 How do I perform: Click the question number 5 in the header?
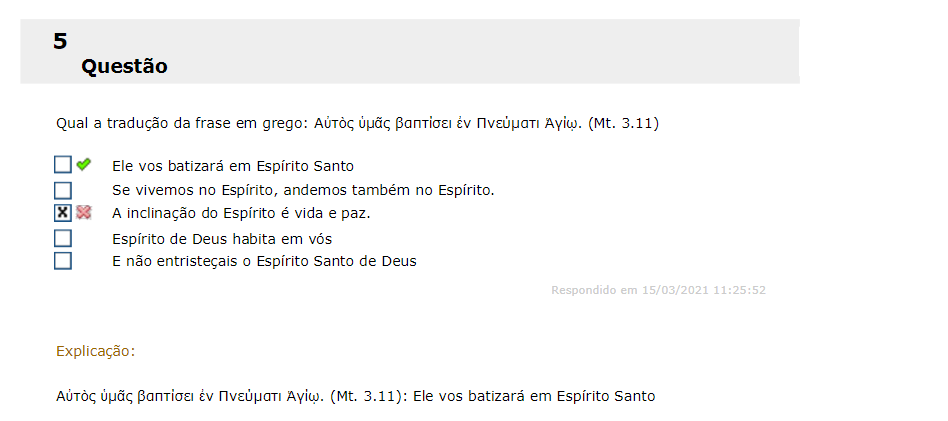click(x=61, y=41)
